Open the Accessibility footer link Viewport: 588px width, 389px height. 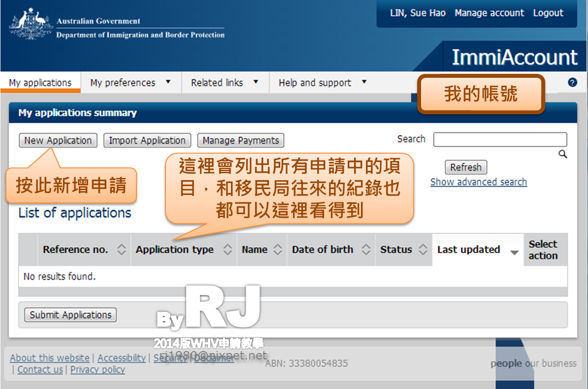click(x=122, y=358)
